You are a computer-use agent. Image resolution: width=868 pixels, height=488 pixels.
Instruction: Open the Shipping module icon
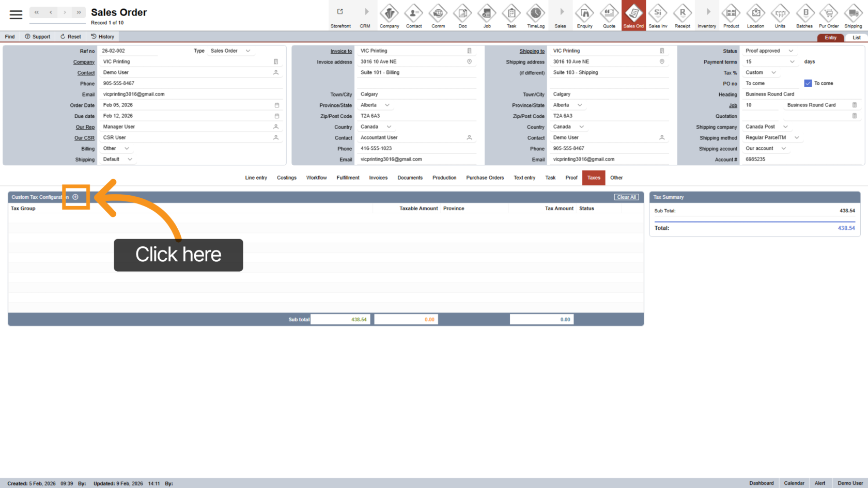click(853, 14)
